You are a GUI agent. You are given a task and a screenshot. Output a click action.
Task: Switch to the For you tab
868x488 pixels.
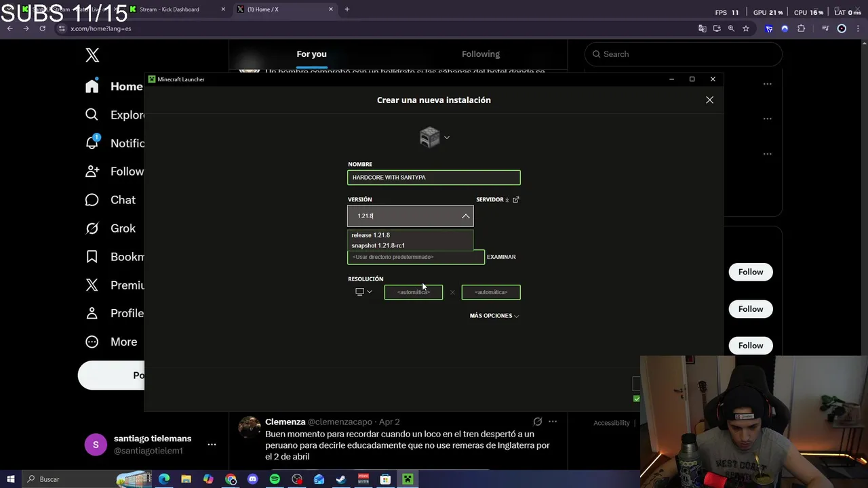pos(311,54)
